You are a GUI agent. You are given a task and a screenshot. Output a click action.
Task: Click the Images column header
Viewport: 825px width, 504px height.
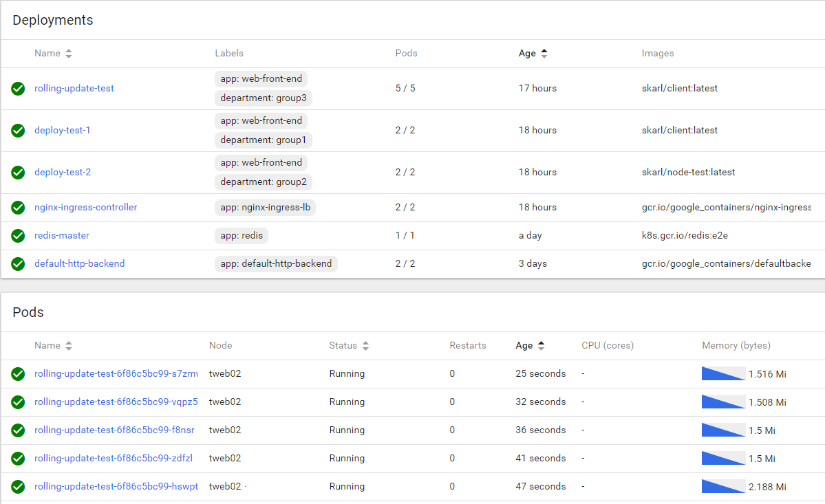[658, 53]
